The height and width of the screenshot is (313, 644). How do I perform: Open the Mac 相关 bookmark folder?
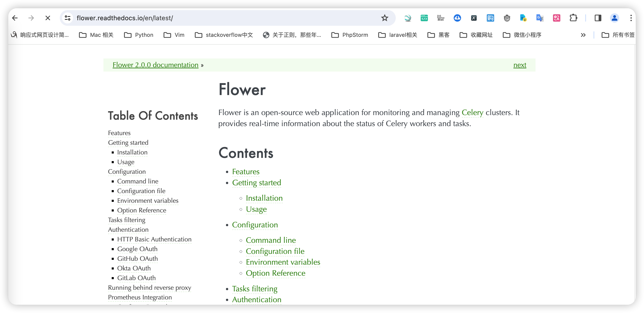(x=97, y=35)
